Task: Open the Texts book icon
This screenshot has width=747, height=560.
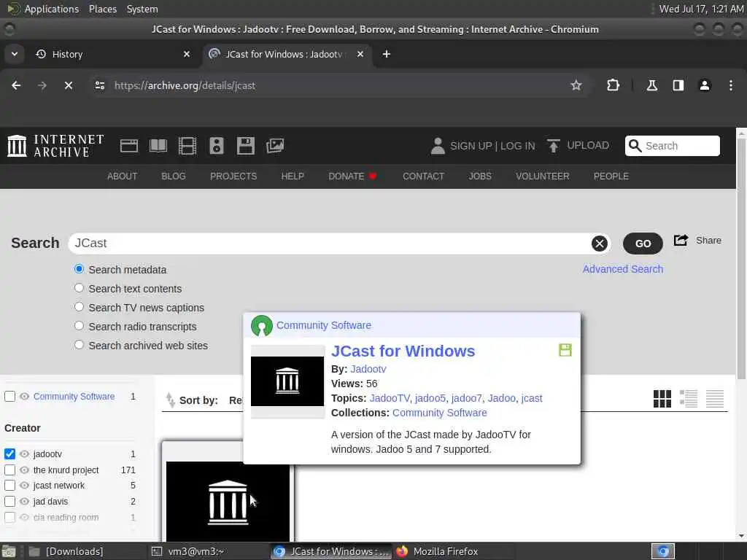Action: pyautogui.click(x=158, y=146)
